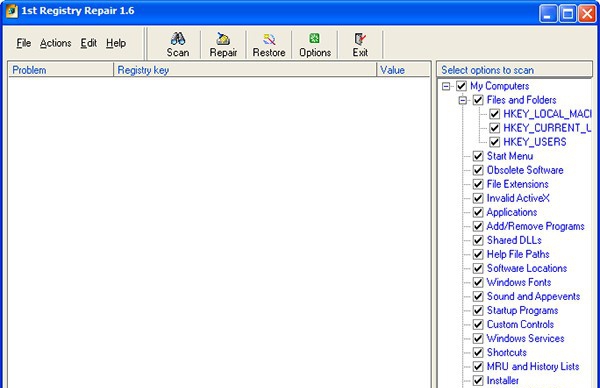This screenshot has height=388, width=600.
Task: Close the 1st Registry Repair window
Action: 587,14
